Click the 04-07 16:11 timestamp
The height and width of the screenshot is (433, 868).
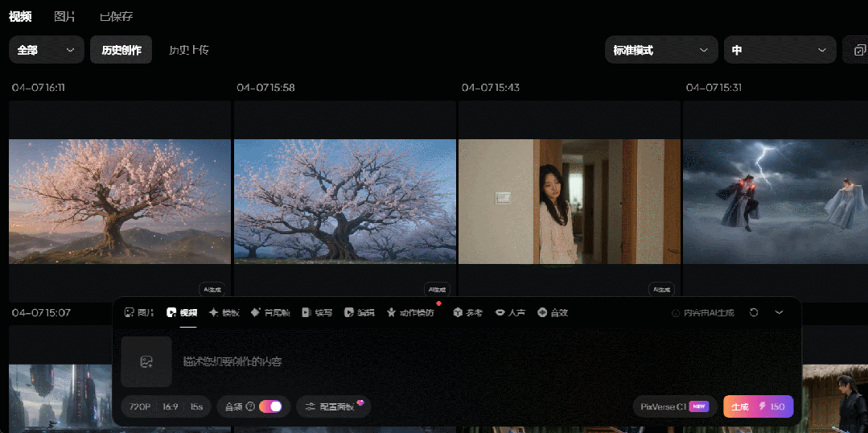(38, 88)
